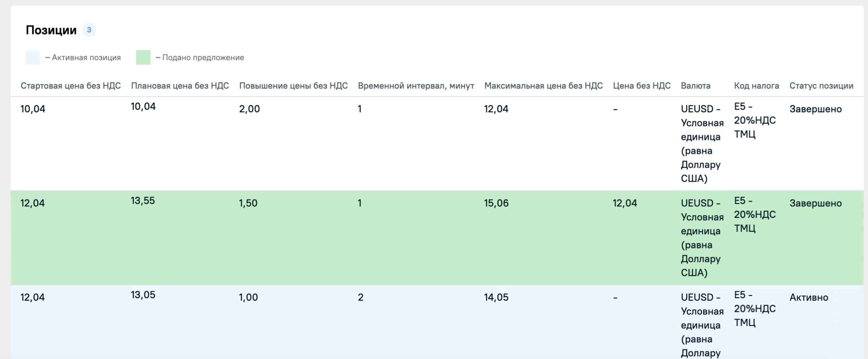Viewport: 868px width, 359px height.
Task: Click planned price value 13,05
Action: click(x=143, y=295)
